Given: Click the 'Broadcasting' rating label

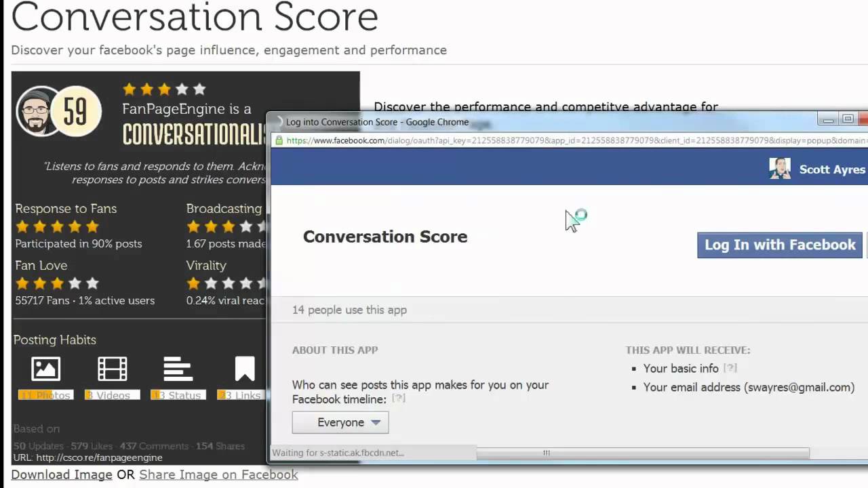Looking at the screenshot, I should pyautogui.click(x=224, y=209).
